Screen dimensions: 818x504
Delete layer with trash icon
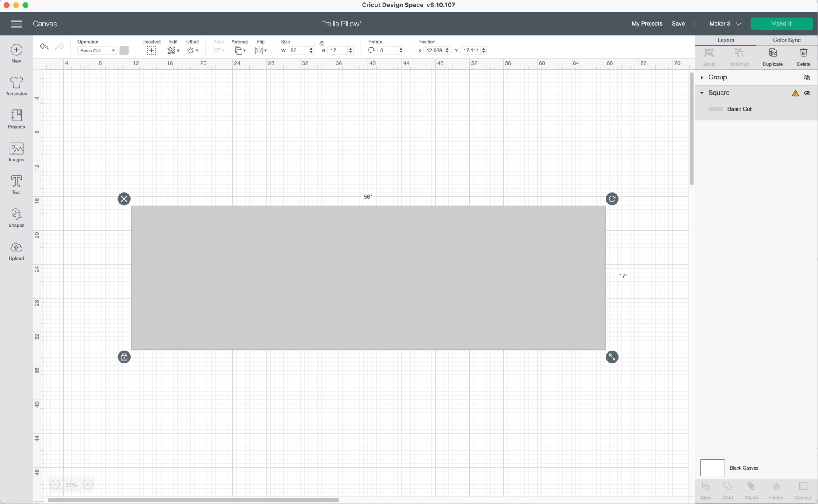(803, 53)
